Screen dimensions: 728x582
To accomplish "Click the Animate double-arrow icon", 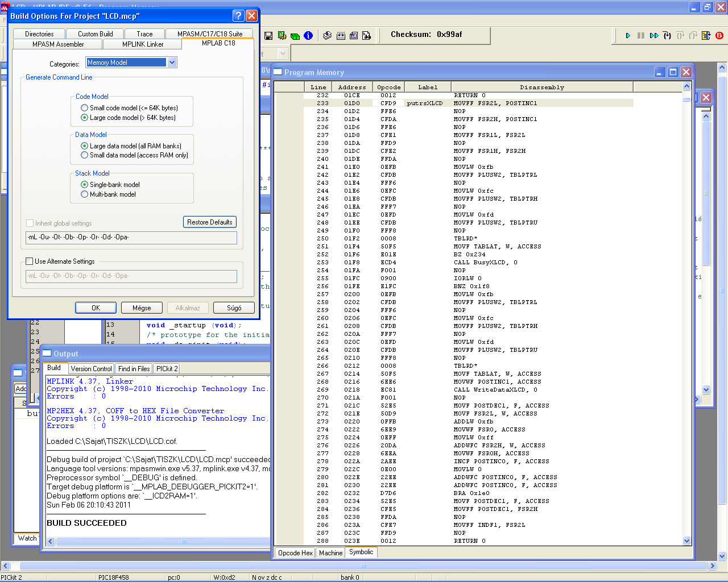I will [x=654, y=35].
